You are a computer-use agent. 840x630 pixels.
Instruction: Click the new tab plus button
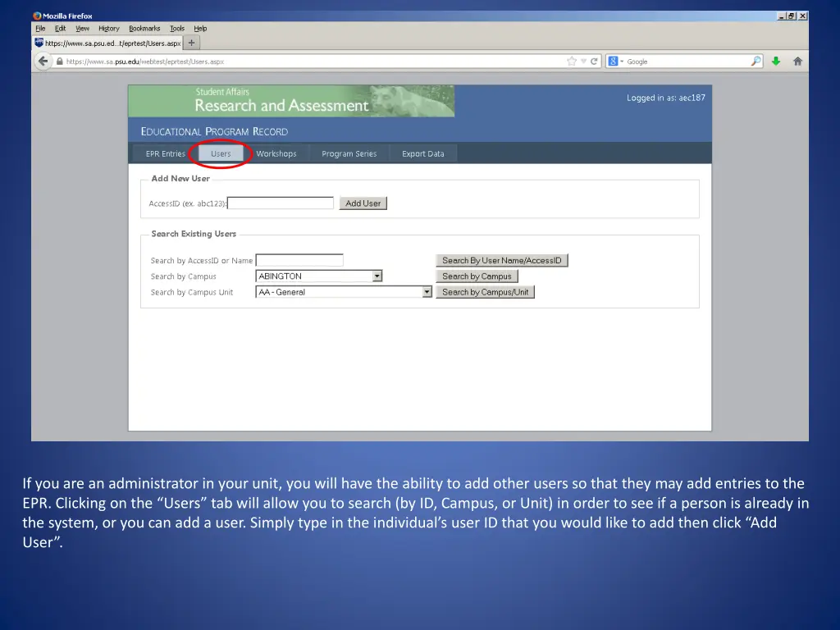point(191,43)
